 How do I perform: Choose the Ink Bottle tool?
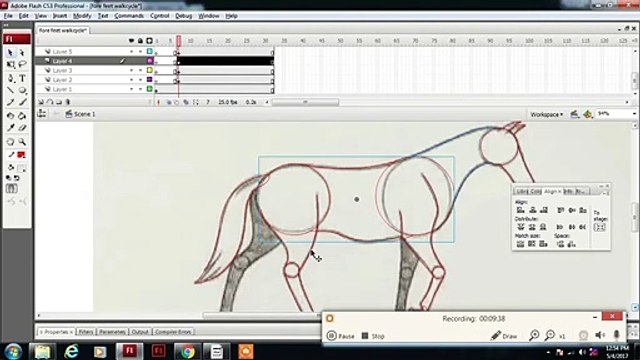click(x=10, y=116)
